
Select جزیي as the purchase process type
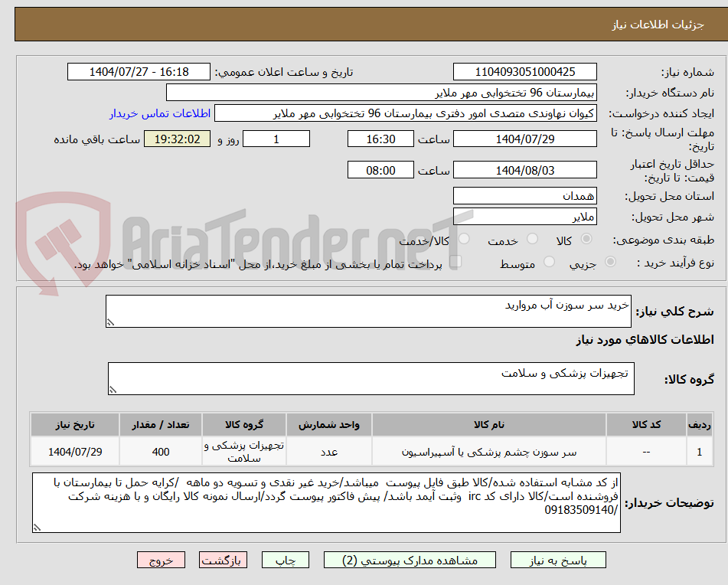609,260
